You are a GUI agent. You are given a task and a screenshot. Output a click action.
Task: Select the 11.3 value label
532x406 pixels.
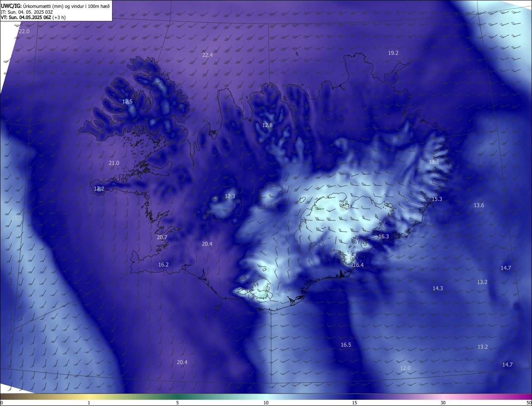coord(17,218)
